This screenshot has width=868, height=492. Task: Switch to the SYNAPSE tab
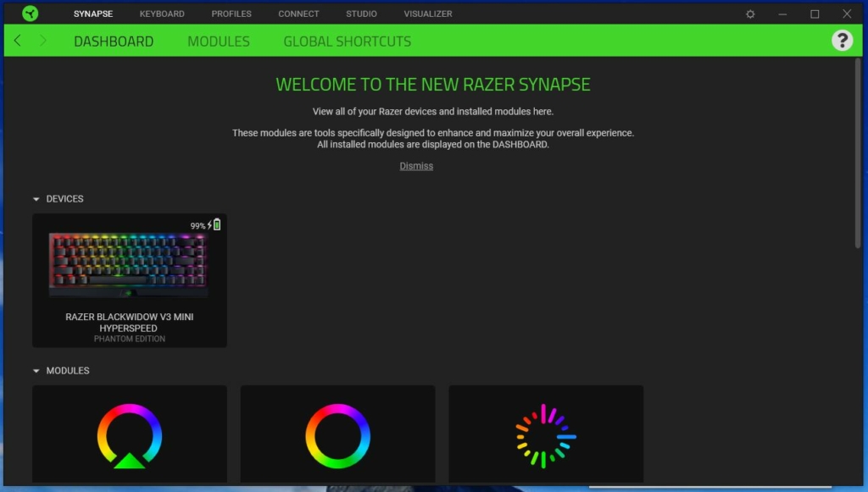coord(93,14)
